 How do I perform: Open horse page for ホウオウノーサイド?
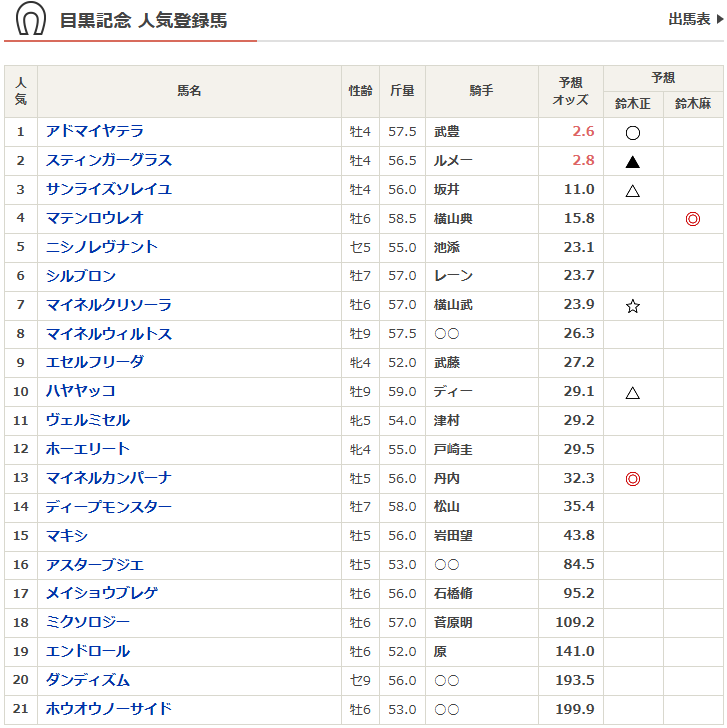(x=109, y=709)
